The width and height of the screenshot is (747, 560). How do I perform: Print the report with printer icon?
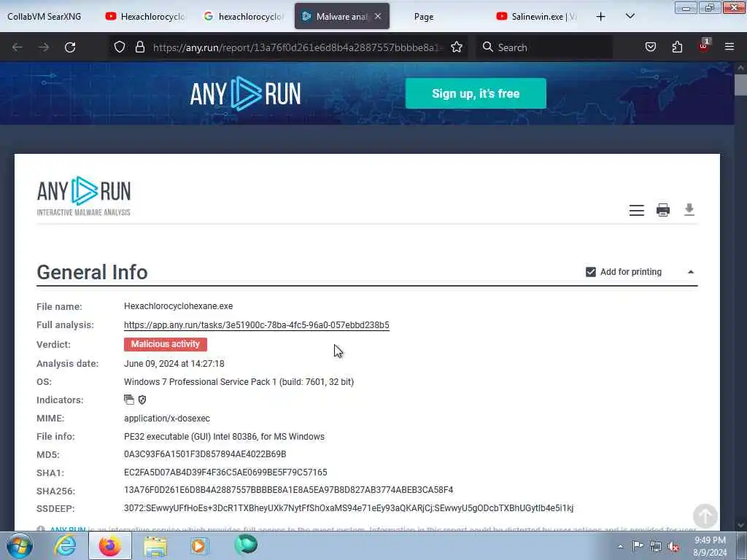(662, 210)
